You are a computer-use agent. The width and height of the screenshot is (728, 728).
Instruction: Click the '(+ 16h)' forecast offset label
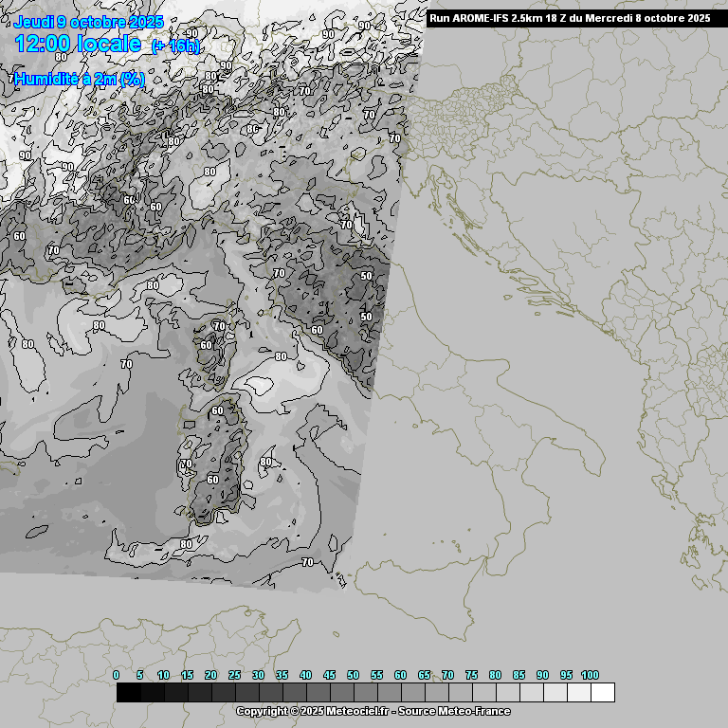175,46
